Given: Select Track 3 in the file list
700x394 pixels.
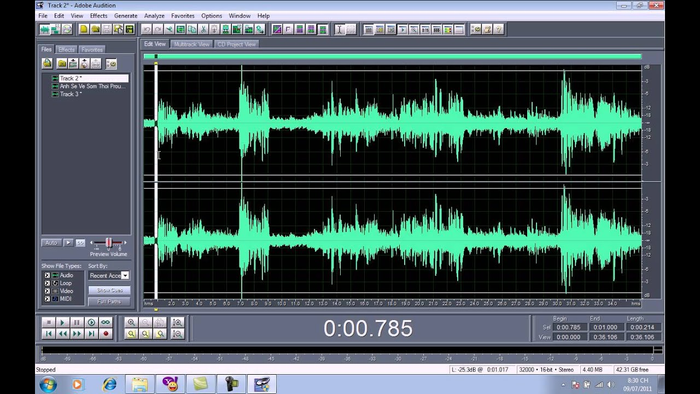Looking at the screenshot, I should pos(71,94).
